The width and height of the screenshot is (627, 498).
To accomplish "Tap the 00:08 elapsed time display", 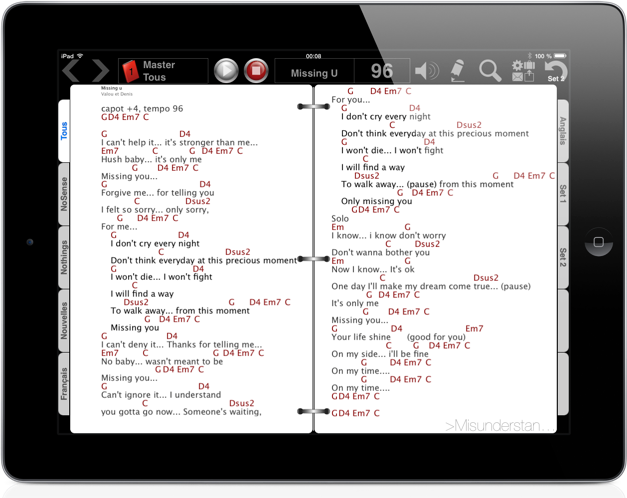I will point(314,56).
